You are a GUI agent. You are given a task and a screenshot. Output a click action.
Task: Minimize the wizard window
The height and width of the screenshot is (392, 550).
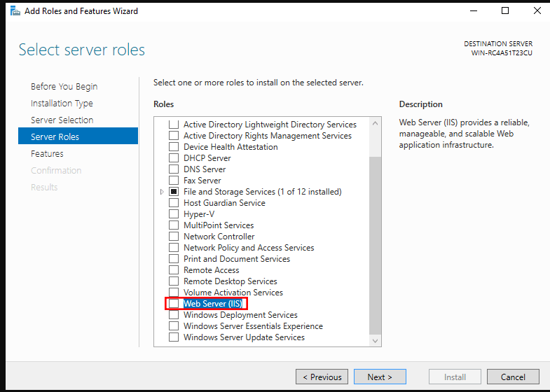[474, 11]
